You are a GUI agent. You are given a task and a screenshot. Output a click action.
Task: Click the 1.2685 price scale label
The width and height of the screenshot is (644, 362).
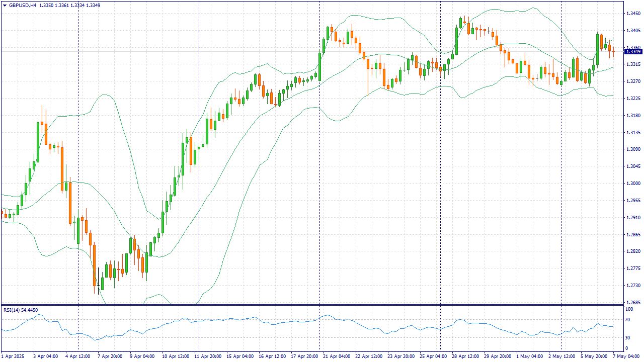click(x=632, y=303)
